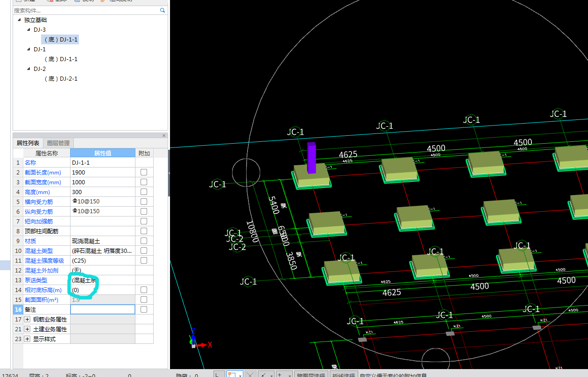Click the 折线选择 button
Viewport: 588px width, 377px height.
point(343,374)
